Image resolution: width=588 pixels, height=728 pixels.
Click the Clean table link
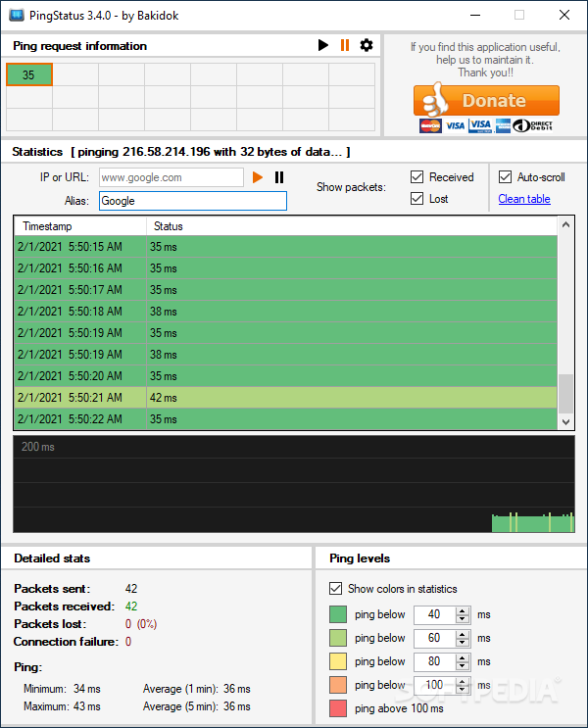[524, 199]
